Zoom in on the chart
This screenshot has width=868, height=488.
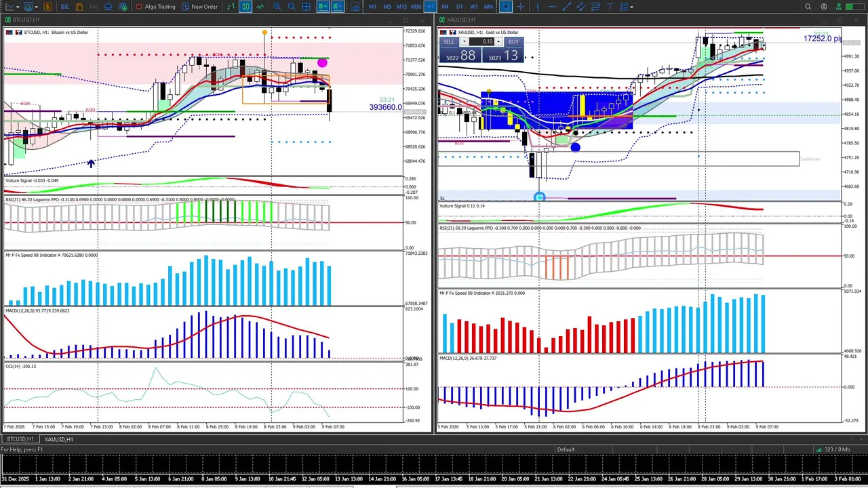(x=277, y=6)
